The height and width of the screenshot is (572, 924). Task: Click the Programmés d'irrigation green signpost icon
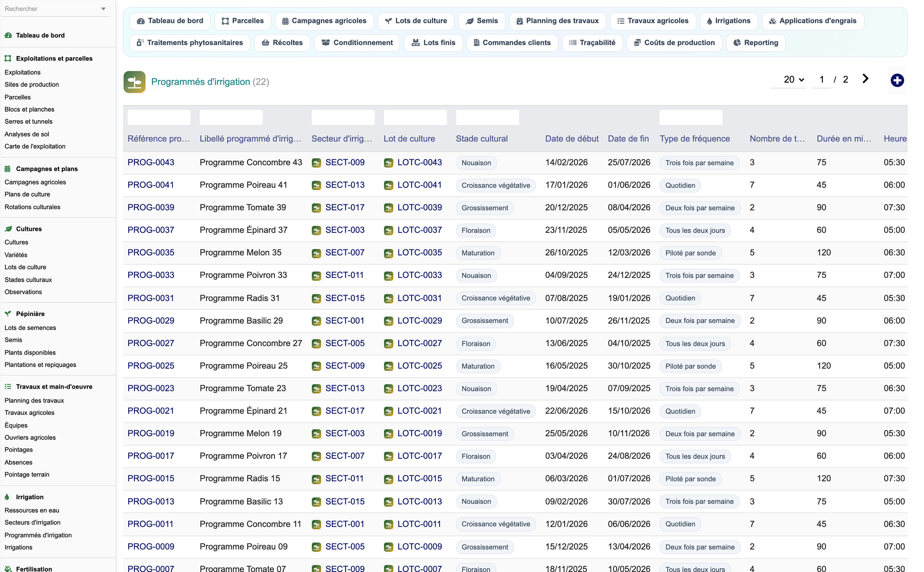click(x=134, y=82)
